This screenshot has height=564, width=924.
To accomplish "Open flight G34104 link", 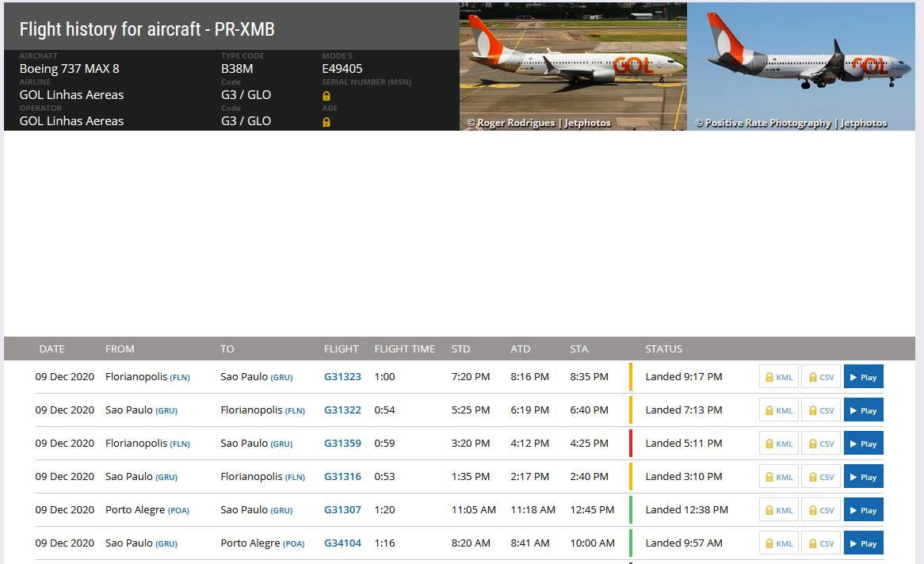I will (x=342, y=543).
